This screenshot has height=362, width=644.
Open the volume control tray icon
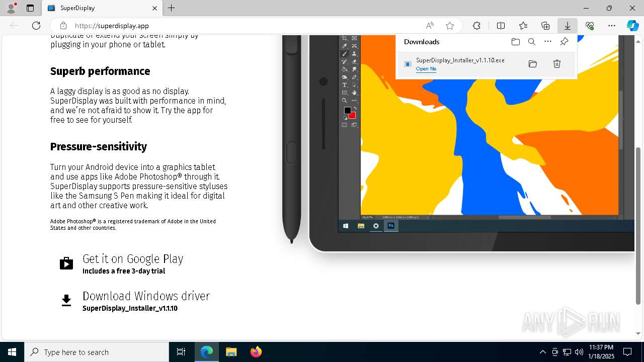(x=579, y=352)
